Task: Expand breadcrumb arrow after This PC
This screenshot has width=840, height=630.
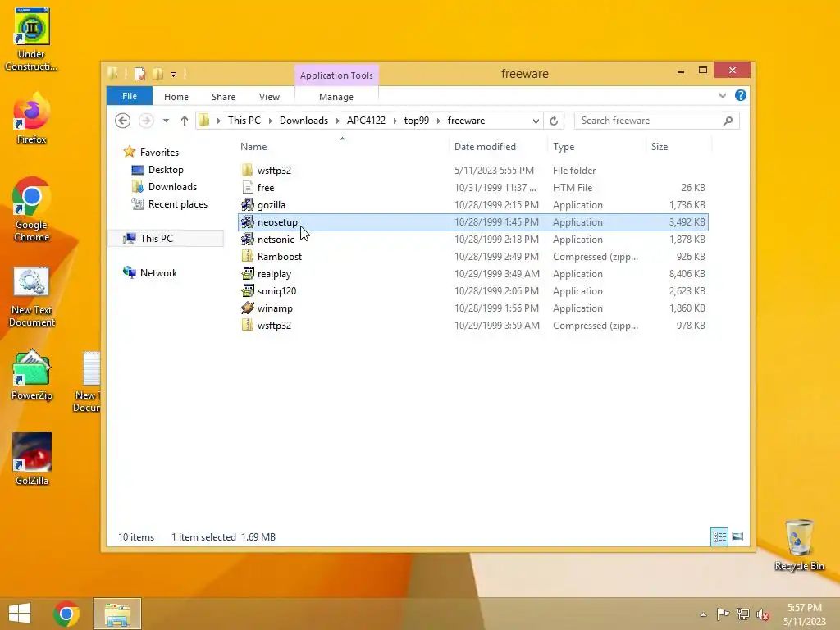Action: [270, 121]
